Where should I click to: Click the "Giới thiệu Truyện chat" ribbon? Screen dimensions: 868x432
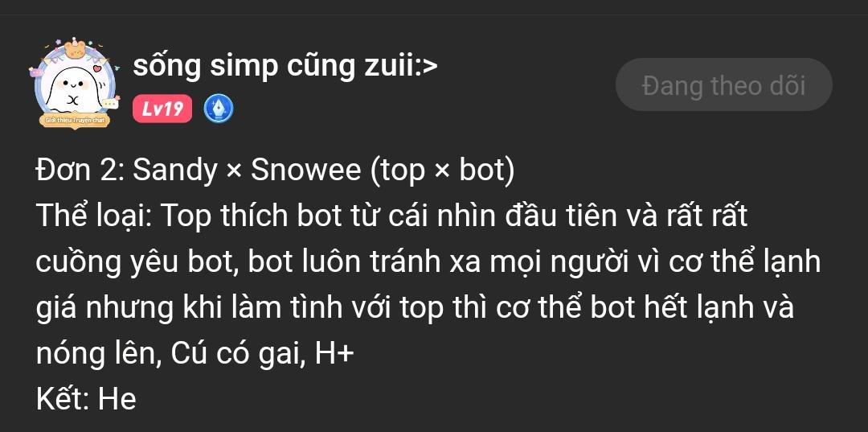point(76,120)
